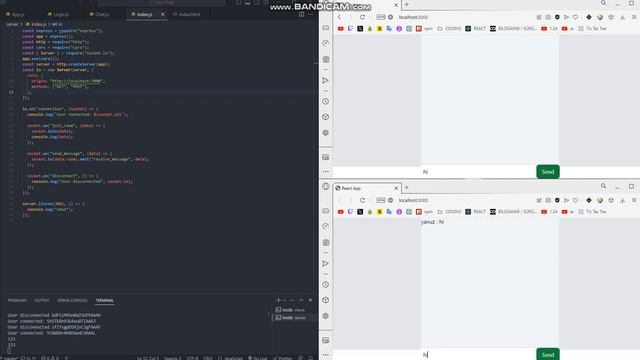Open the CODING bookmarks folder in bottom browser
640x360 pixels.
click(449, 212)
